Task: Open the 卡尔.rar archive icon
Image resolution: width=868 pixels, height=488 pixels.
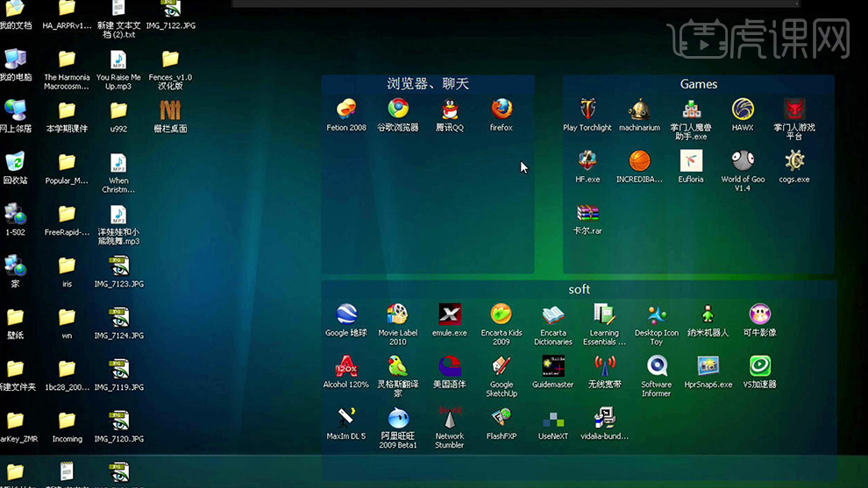Action: [x=587, y=213]
